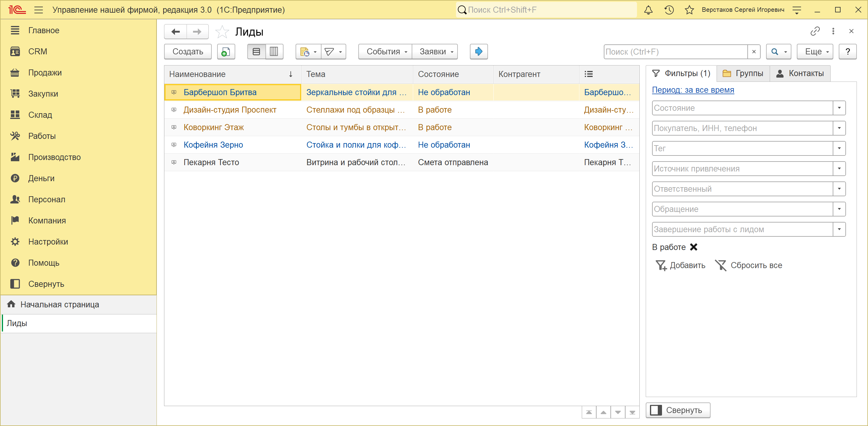Viewport: 868px width, 426px height.
Task: Open help with the question mark button
Action: pyautogui.click(x=847, y=52)
